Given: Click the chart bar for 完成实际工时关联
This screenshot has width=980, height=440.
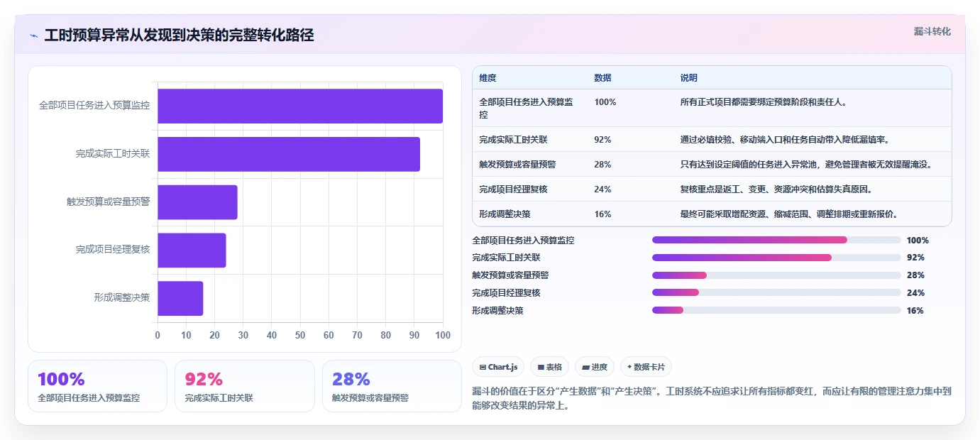Looking at the screenshot, I should (289, 154).
